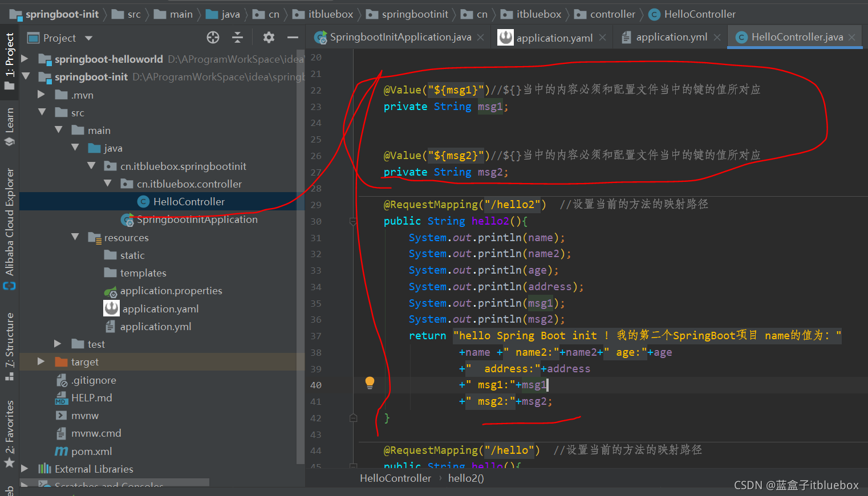Close the HelloController.java tab
Screen dimensions: 868x496
pyautogui.click(x=851, y=38)
